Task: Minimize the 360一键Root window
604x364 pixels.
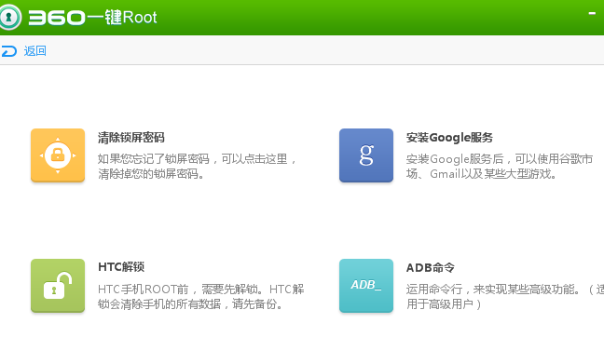Action: click(592, 13)
